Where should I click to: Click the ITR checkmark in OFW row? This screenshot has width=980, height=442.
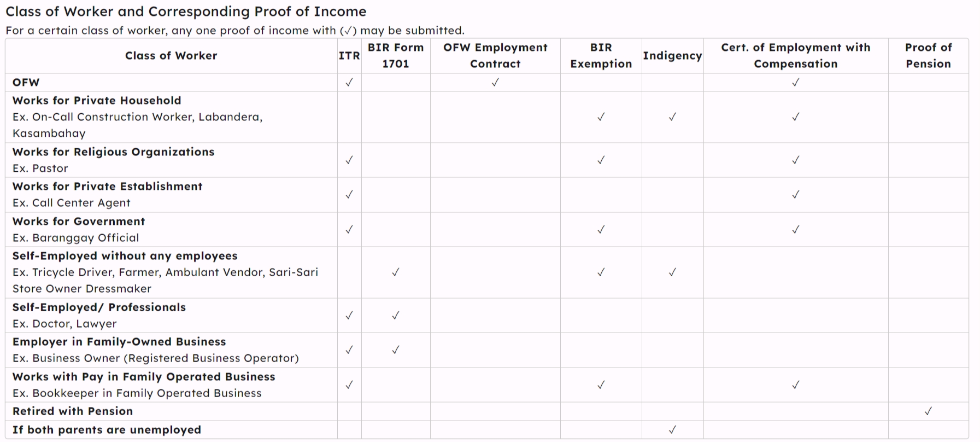349,83
